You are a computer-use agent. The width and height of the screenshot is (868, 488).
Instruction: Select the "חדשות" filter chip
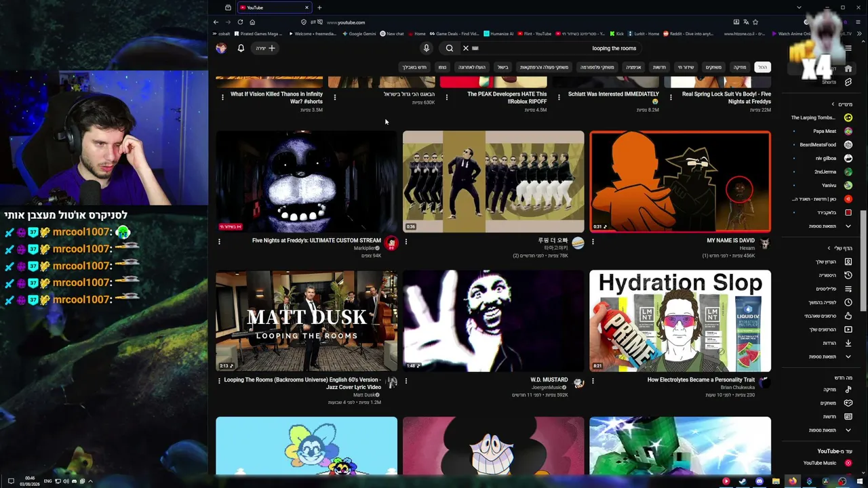659,67
